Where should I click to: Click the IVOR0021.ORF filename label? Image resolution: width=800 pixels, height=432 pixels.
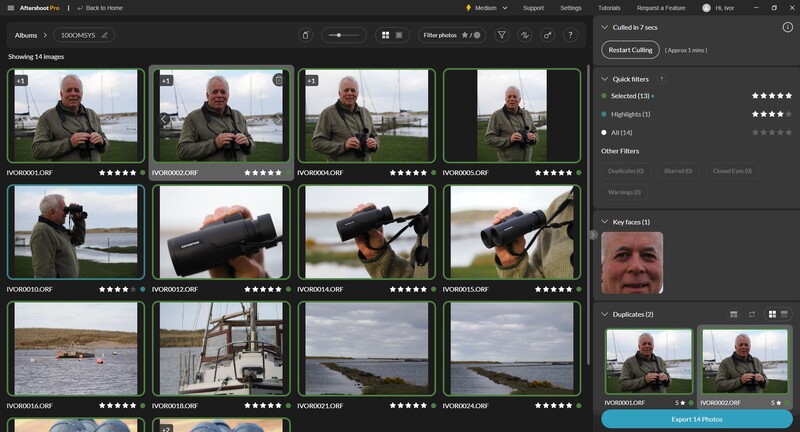[x=320, y=406]
